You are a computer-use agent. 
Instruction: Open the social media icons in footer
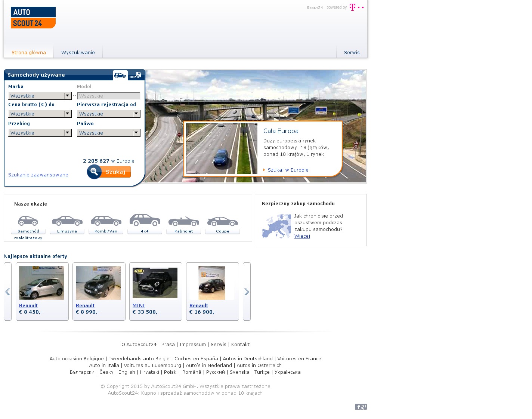pyautogui.click(x=361, y=407)
